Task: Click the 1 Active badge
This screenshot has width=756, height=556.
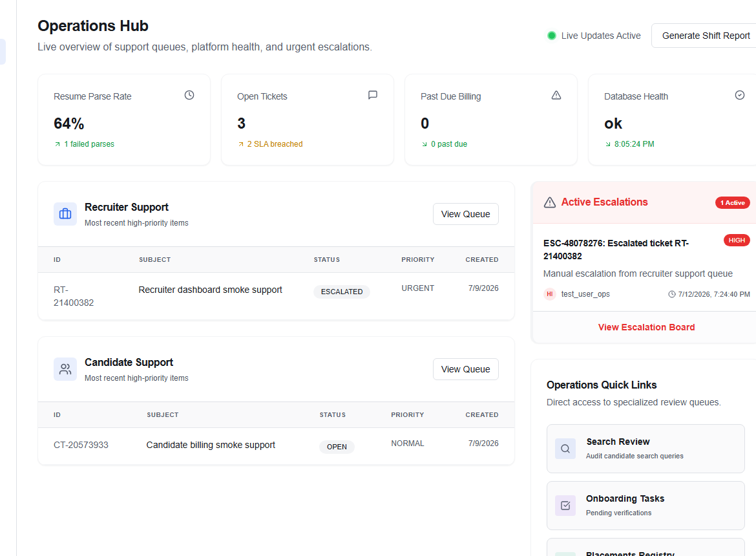Action: click(732, 202)
